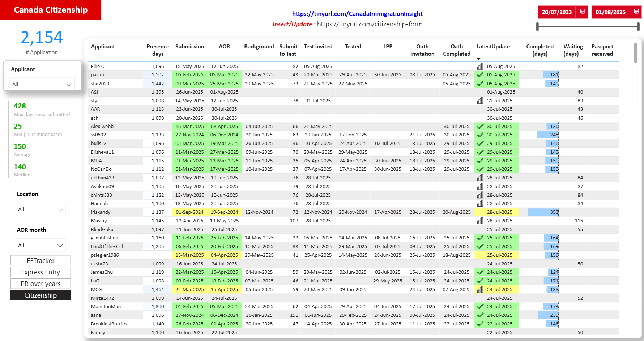
Task: Select the applicant name pziegler1986
Action: pos(105,255)
